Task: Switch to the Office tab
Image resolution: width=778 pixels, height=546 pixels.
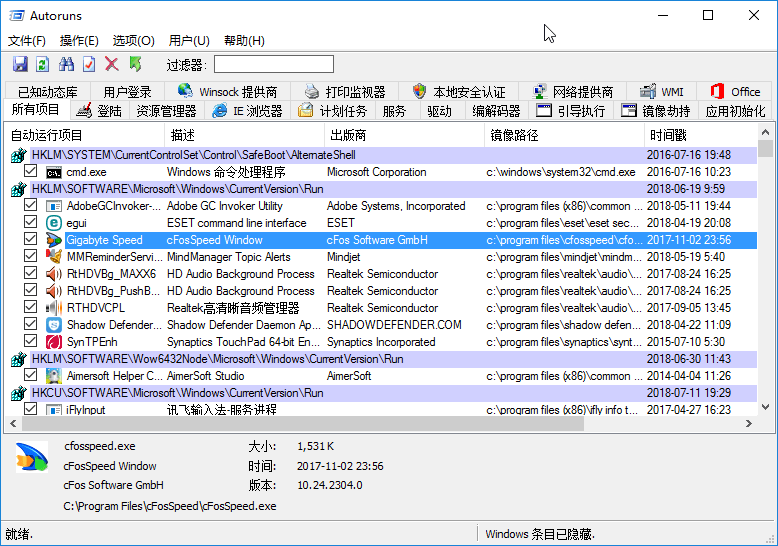Action: click(735, 92)
